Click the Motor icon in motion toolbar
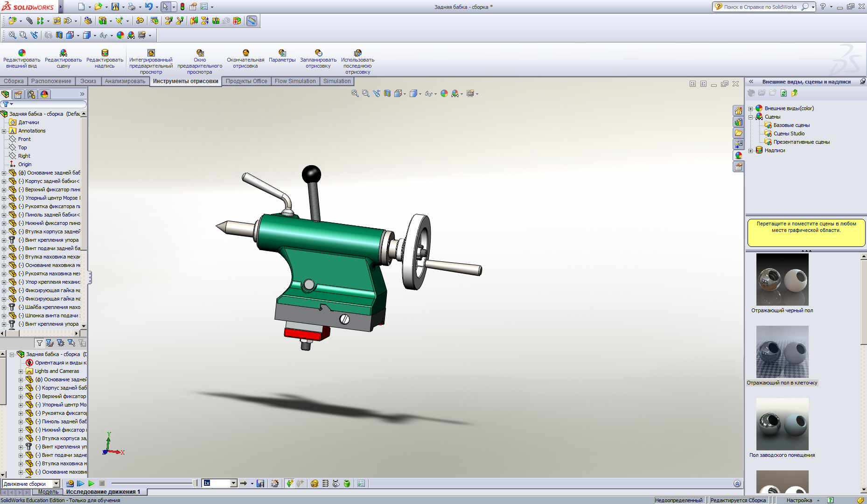 315,483
